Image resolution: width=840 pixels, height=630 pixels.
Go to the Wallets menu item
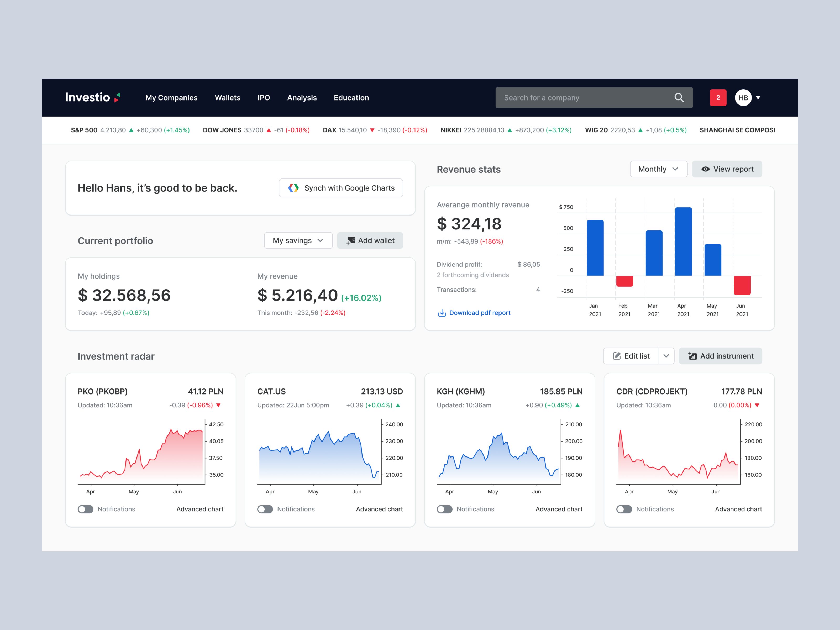(228, 98)
